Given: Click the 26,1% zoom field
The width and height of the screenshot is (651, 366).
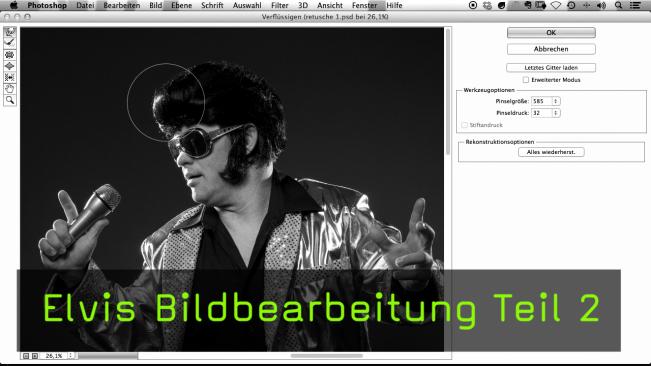Looking at the screenshot, I should point(54,356).
